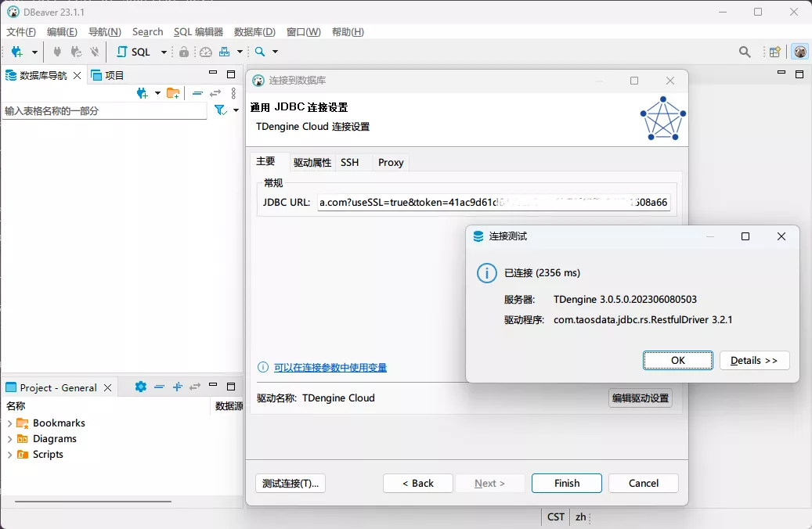Switch to the 驱动属性 tab
Viewport: 812px width, 529px height.
312,163
